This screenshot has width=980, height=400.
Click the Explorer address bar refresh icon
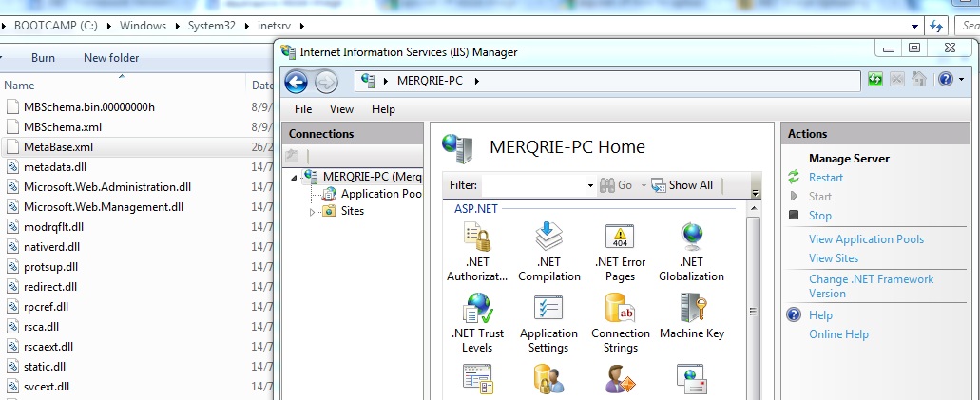(x=935, y=27)
